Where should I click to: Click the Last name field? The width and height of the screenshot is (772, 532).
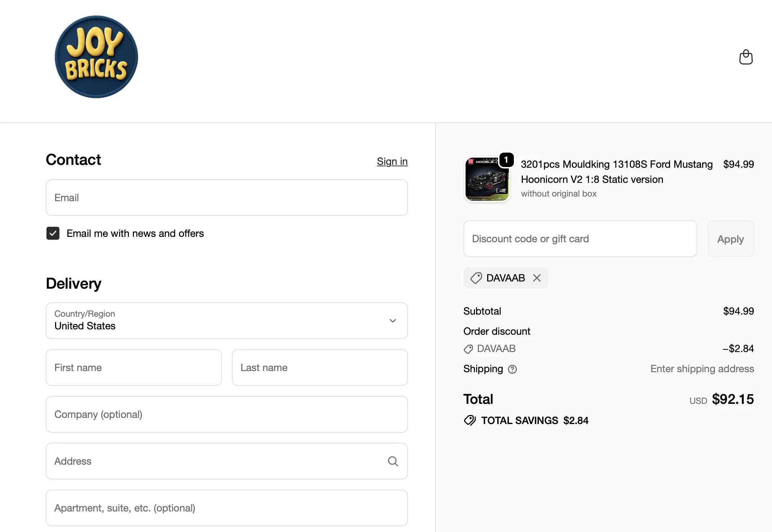point(320,368)
